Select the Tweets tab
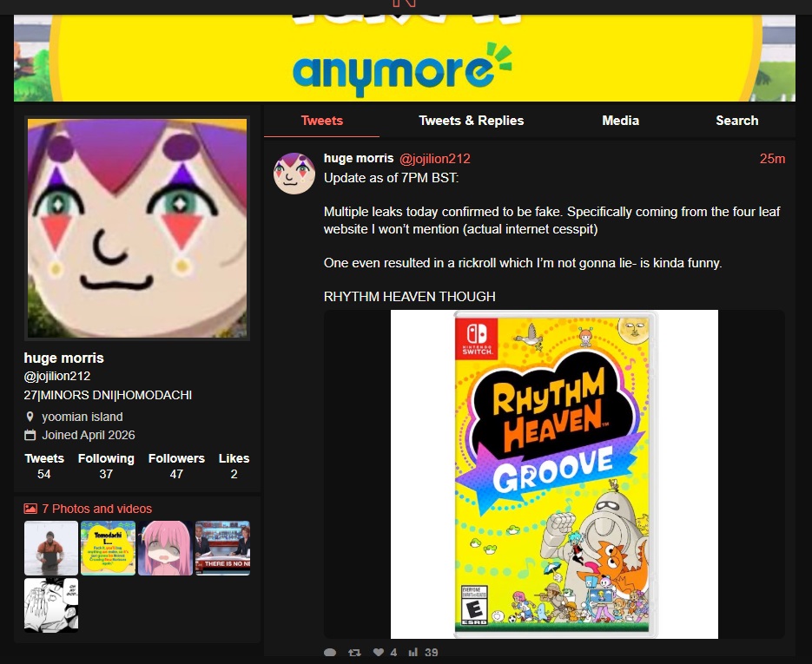Screen dimensions: 812x664 (x=321, y=121)
